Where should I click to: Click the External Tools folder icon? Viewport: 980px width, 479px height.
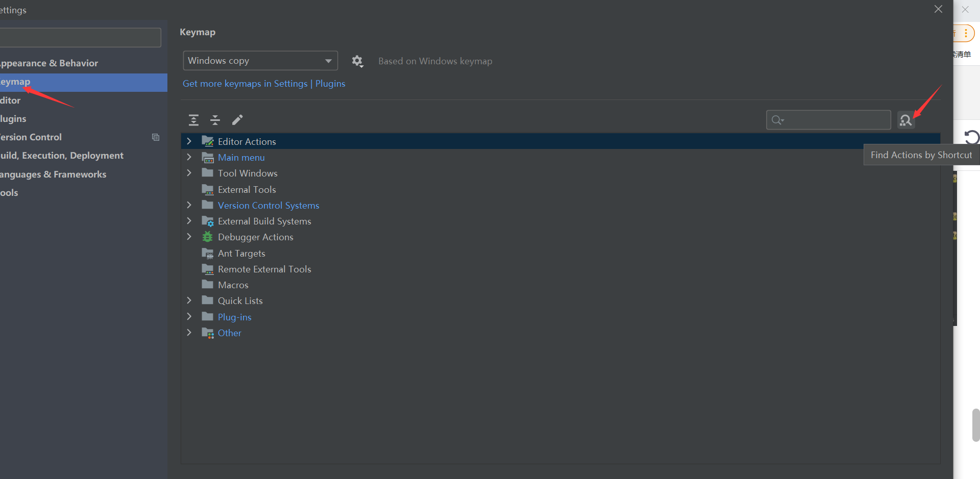coord(207,189)
